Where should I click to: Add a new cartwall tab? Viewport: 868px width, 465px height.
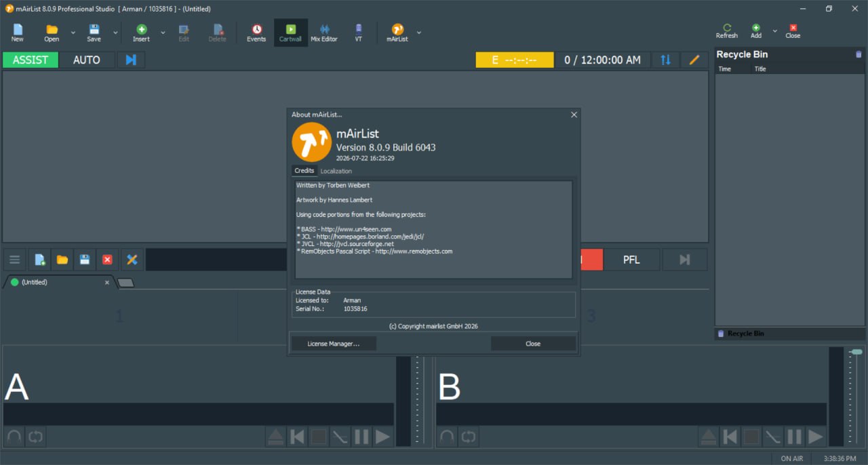(x=125, y=283)
